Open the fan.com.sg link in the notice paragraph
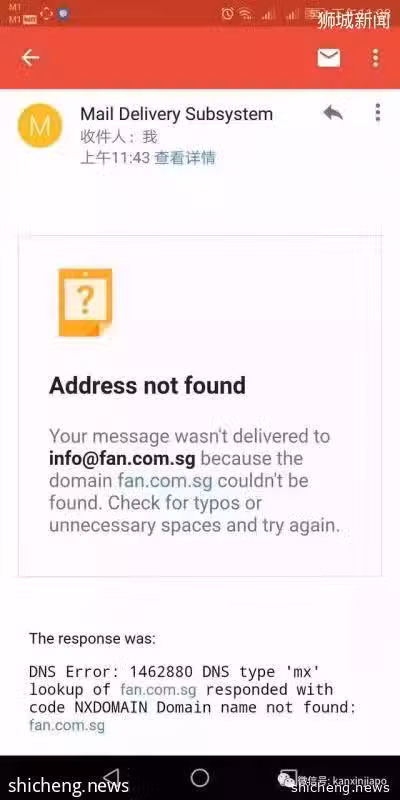 165,481
